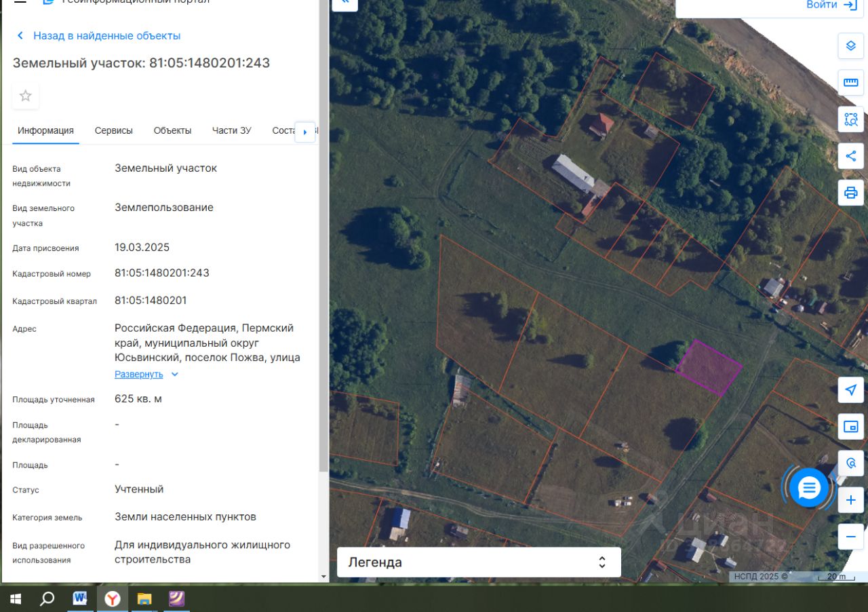Expand the Легенда dropdown
The image size is (868, 612).
point(479,562)
